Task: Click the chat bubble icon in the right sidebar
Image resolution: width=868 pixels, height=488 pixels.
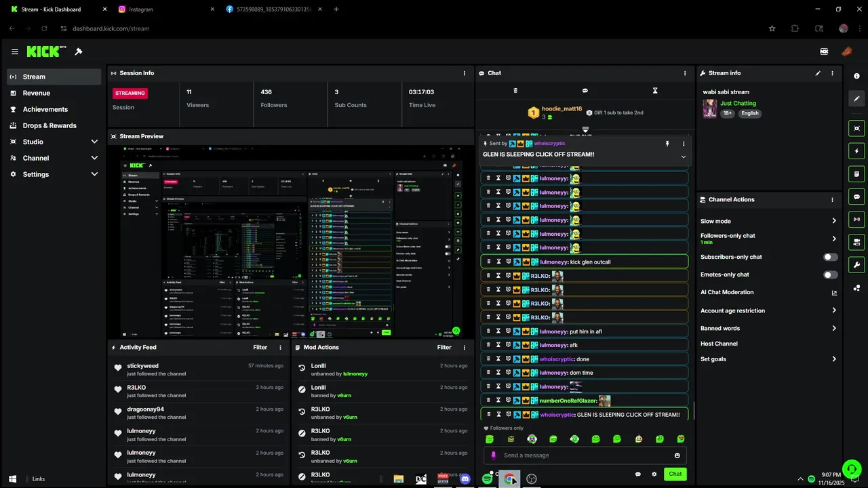Action: coord(856,197)
